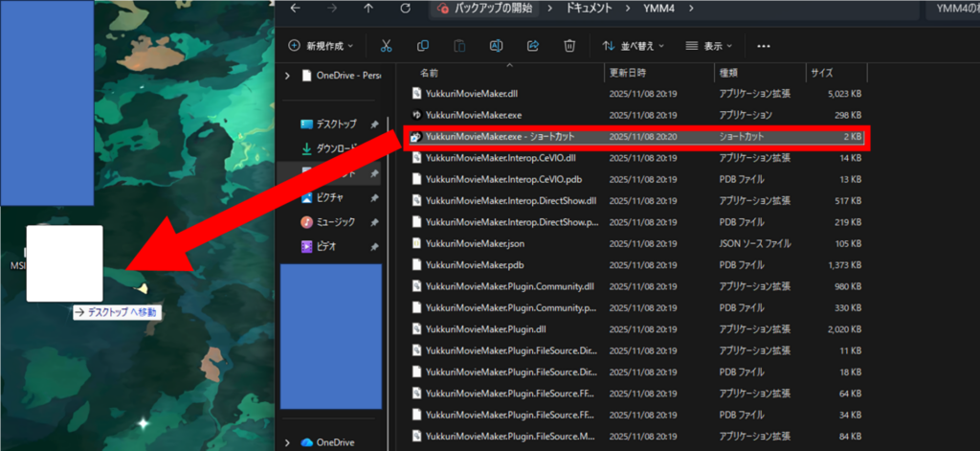This screenshot has width=980, height=451.
Task: Sort by the サイズ column header
Action: [821, 73]
